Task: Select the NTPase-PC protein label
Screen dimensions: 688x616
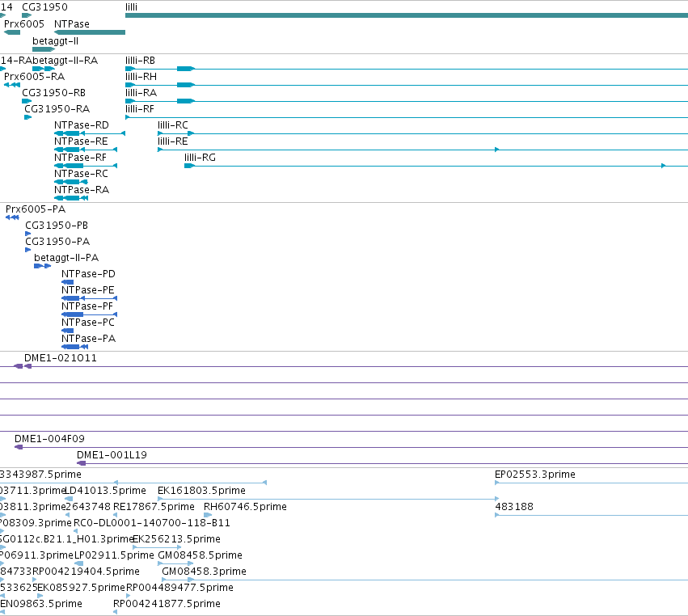Action: pos(88,323)
